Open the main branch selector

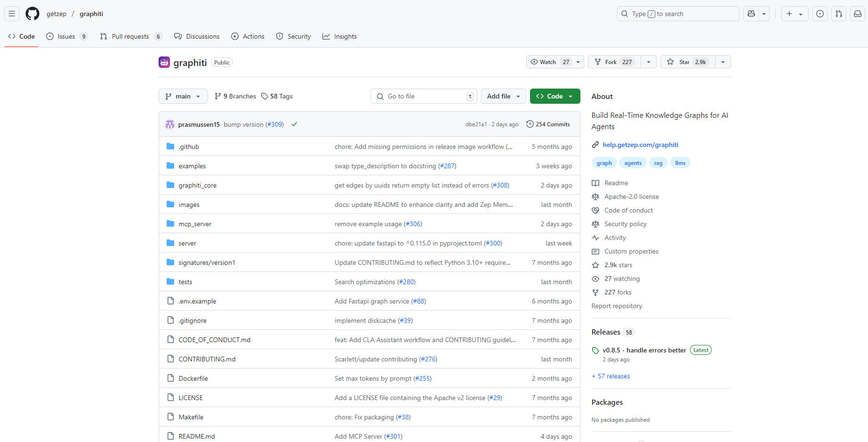click(183, 96)
